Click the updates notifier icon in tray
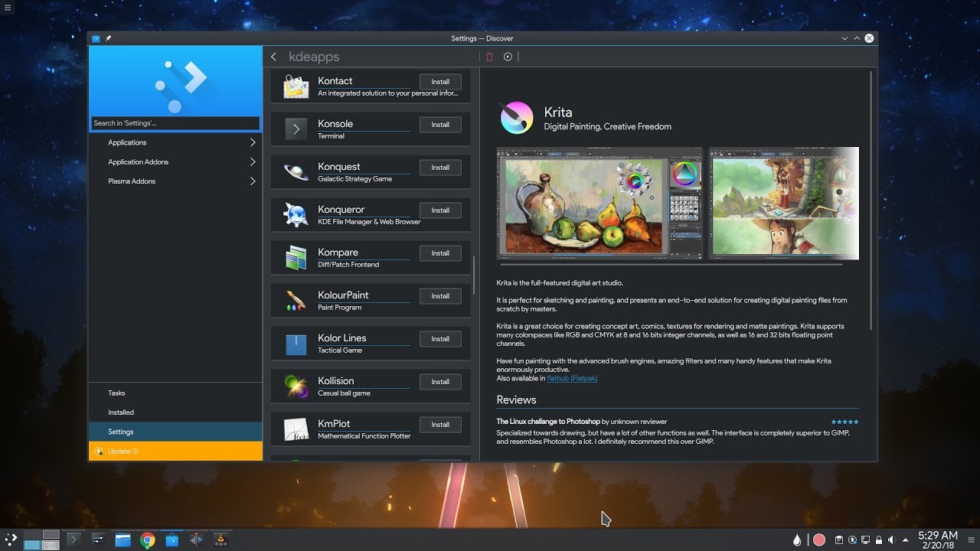980x551 pixels. coord(852,540)
